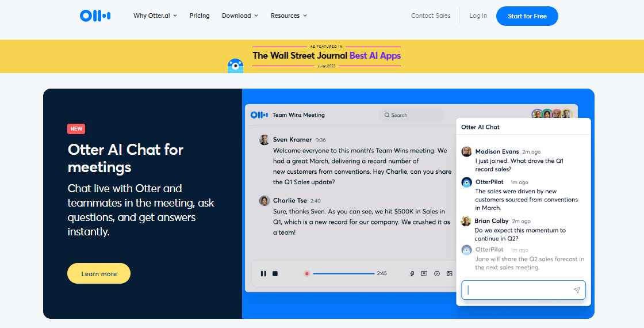Click the Otter.ai logo in the header
This screenshot has width=644, height=328.
(95, 16)
